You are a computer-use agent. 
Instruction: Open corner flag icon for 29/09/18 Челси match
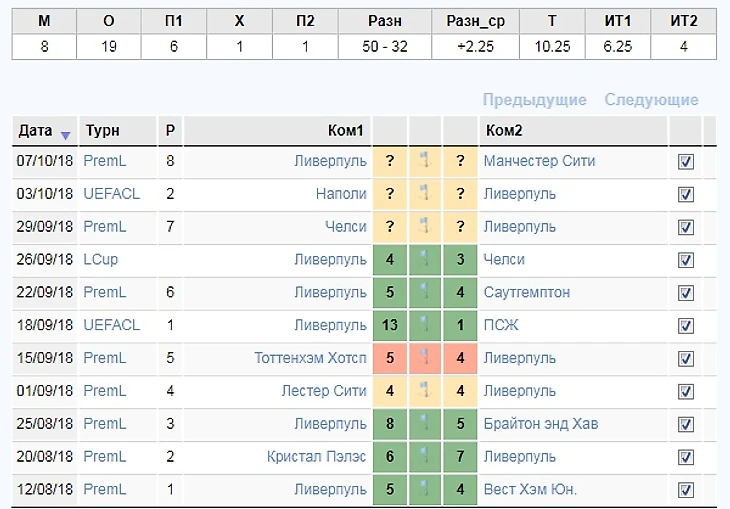click(425, 227)
